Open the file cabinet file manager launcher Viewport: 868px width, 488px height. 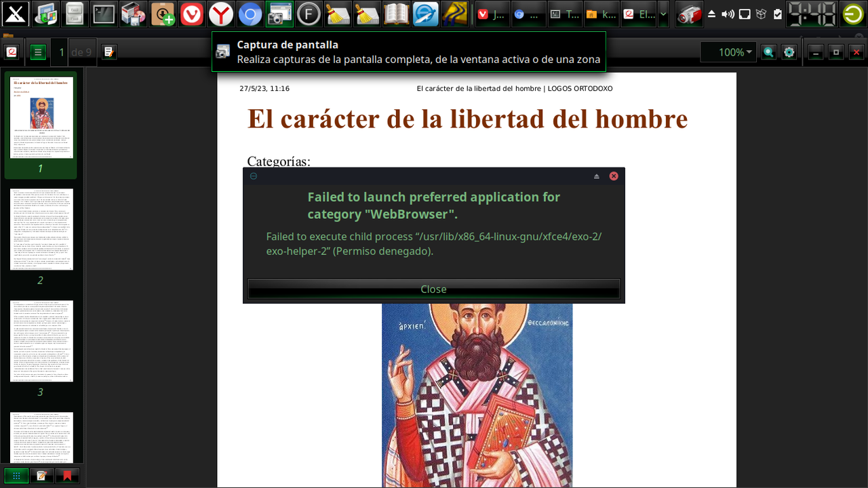point(75,14)
